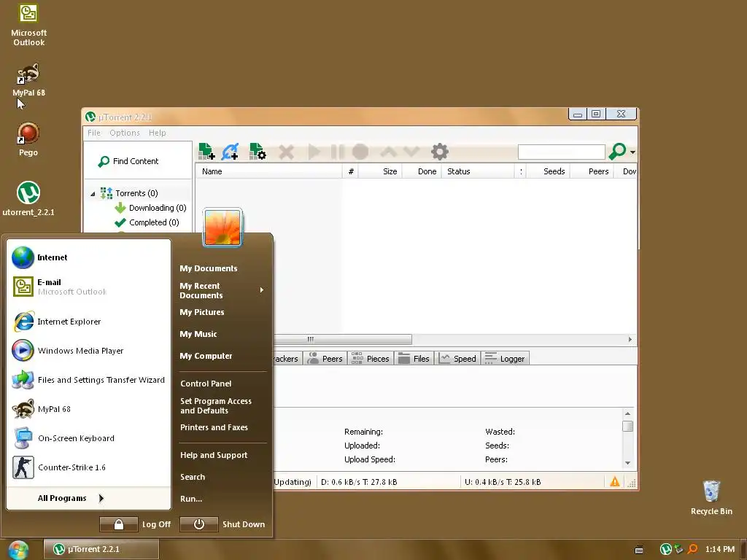Switch to the Speed tab
This screenshot has height=560, width=747.
tap(458, 359)
